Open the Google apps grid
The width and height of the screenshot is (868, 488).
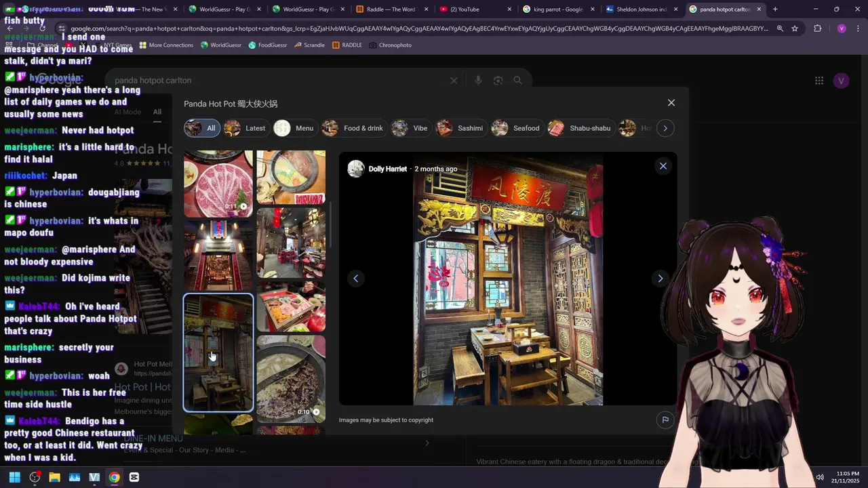[819, 81]
